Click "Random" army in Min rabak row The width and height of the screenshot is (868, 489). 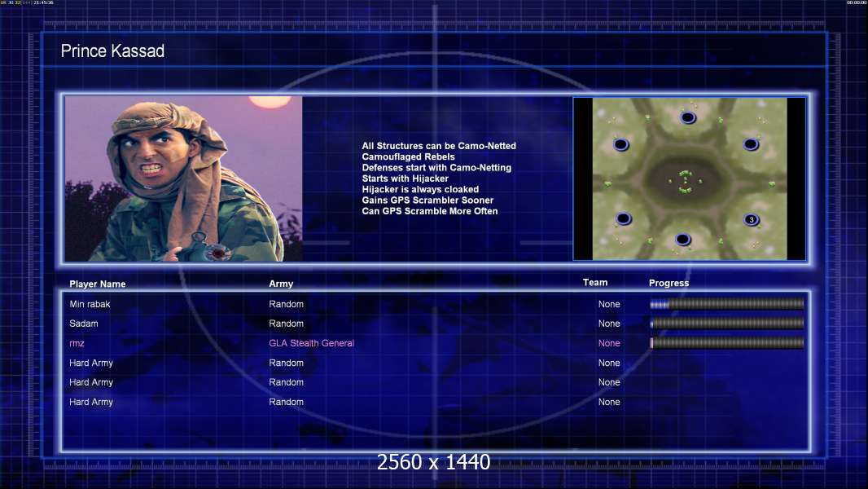[x=286, y=304]
